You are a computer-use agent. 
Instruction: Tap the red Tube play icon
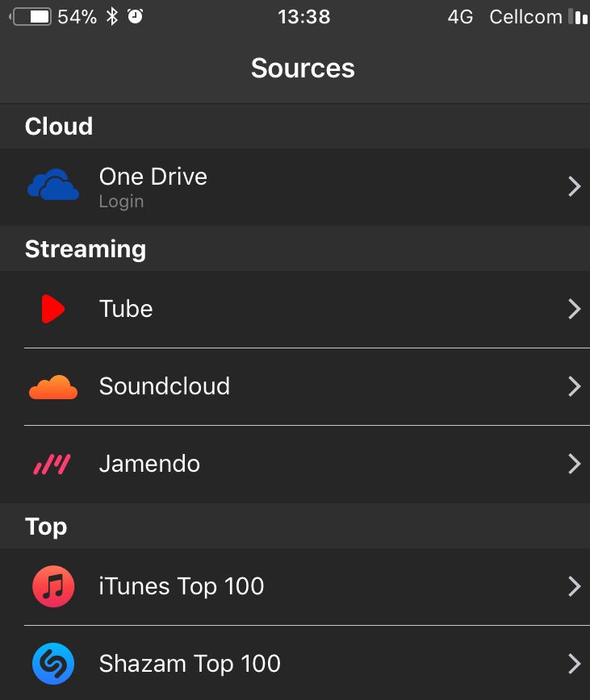pyautogui.click(x=53, y=309)
